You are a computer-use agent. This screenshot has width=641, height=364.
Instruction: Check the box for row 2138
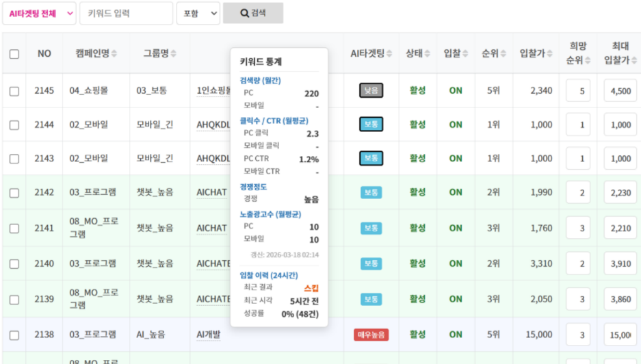coord(14,335)
